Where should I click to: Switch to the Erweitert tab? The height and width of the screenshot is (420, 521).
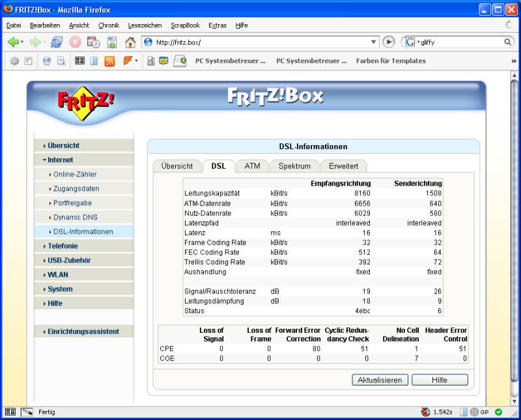(x=344, y=166)
